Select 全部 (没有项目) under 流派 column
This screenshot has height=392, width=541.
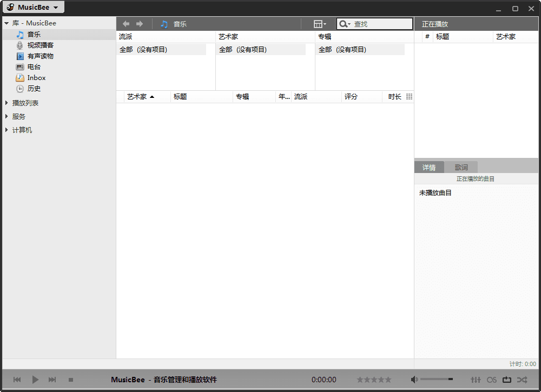pos(161,50)
